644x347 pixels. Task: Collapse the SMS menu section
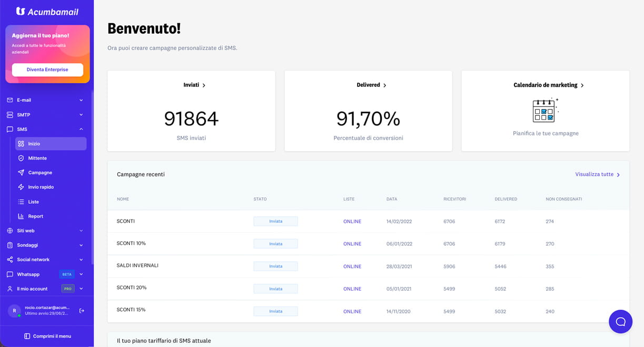[x=45, y=129]
